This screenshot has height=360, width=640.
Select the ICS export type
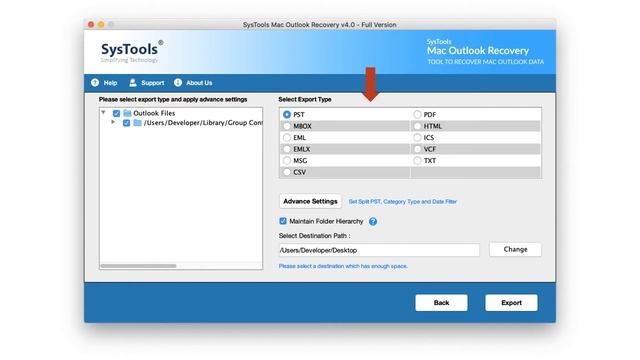click(x=417, y=138)
